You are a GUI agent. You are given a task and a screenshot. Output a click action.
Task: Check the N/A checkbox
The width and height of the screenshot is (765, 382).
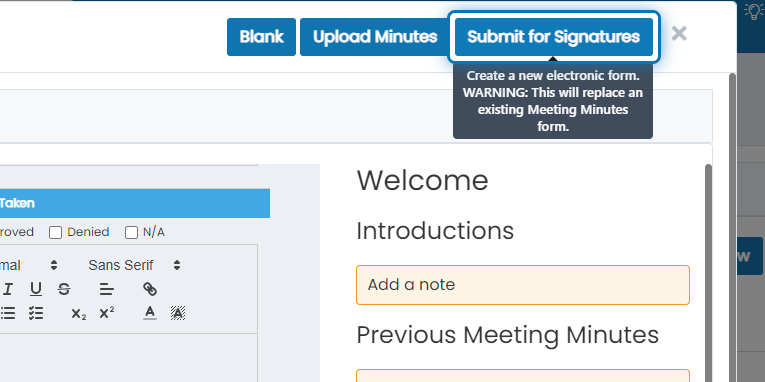click(x=131, y=233)
